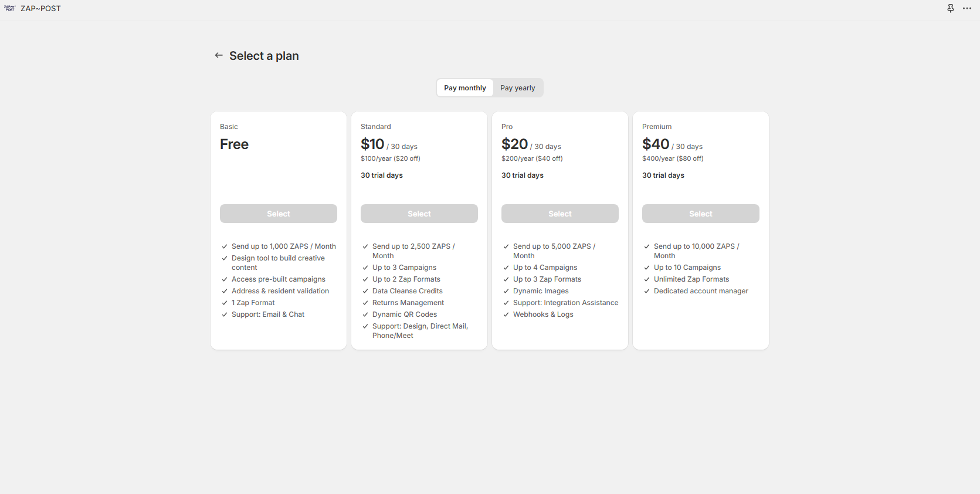Image resolution: width=980 pixels, height=494 pixels.
Task: Switch to Pay monthly billing
Action: tap(464, 88)
